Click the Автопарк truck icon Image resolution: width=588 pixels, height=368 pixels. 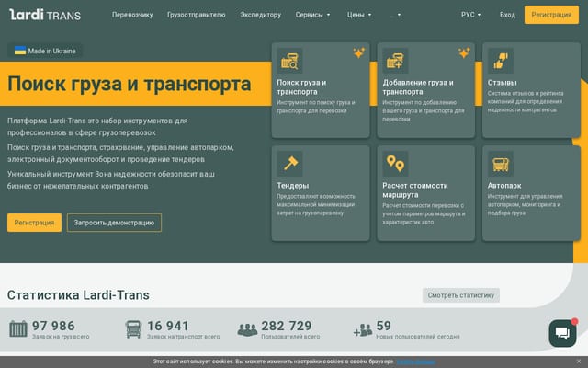(x=500, y=164)
